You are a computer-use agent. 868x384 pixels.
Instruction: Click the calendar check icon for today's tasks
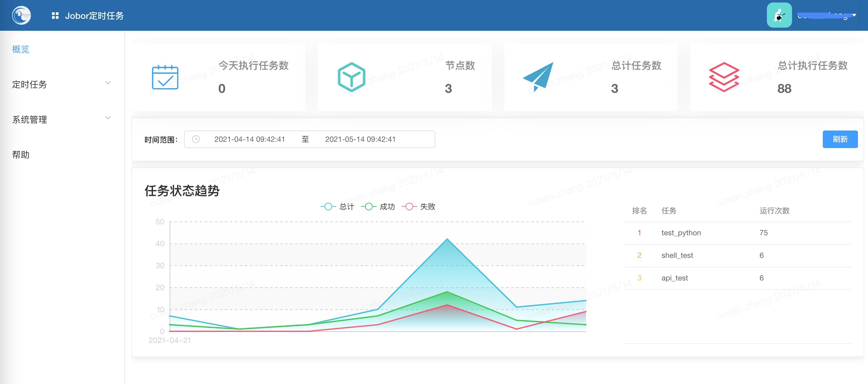(165, 77)
